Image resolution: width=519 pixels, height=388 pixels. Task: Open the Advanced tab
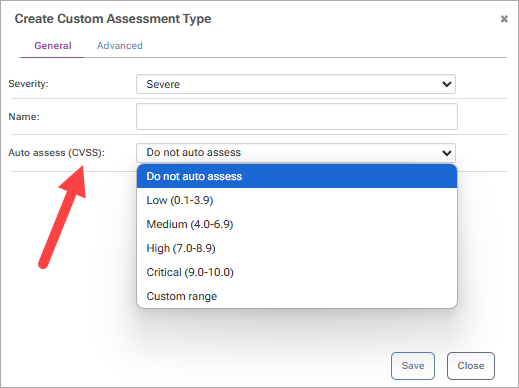tap(120, 46)
